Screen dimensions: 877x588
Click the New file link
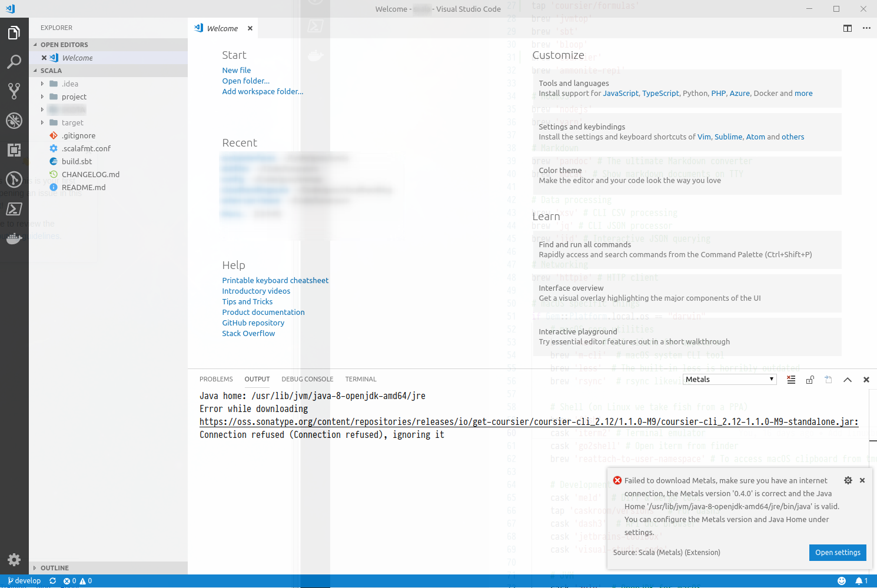[237, 70]
